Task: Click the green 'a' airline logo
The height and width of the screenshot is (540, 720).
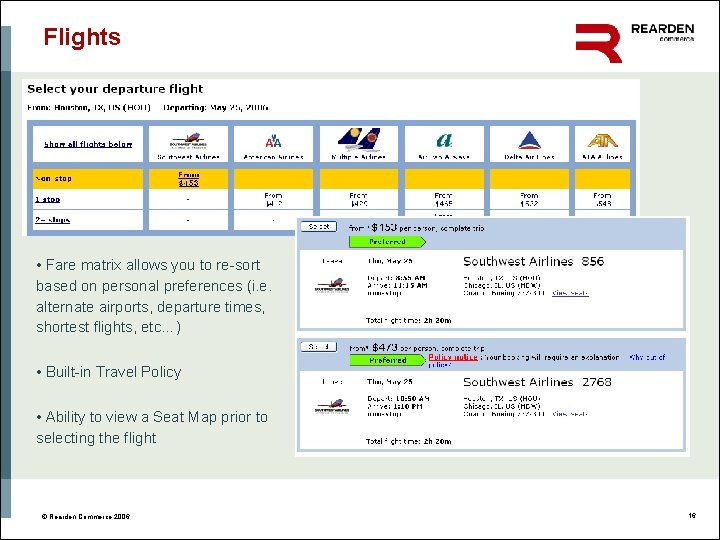Action: pos(444,140)
